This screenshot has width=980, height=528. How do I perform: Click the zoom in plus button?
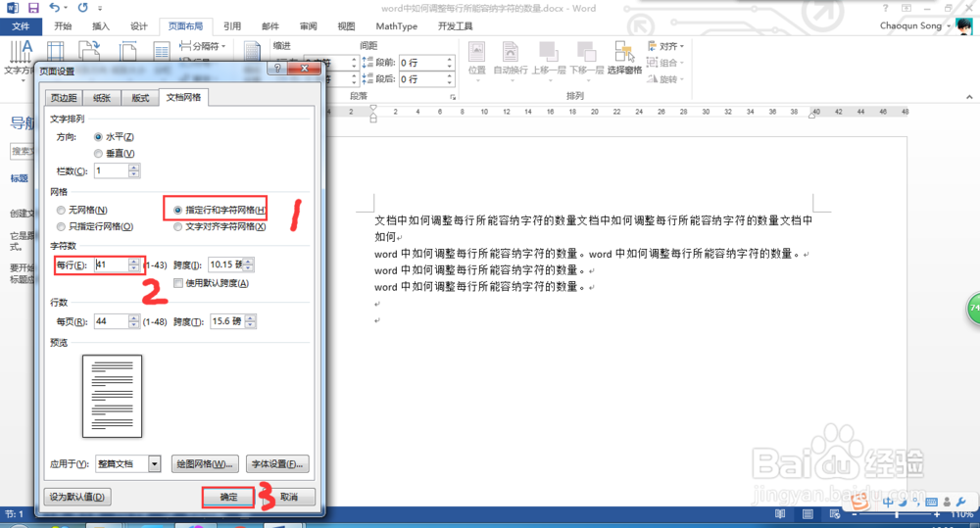[x=936, y=515]
